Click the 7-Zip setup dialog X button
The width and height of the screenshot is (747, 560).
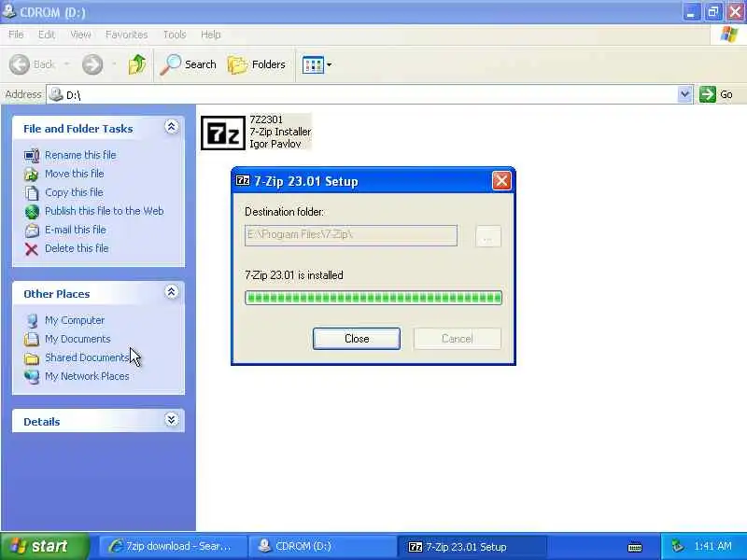click(501, 181)
